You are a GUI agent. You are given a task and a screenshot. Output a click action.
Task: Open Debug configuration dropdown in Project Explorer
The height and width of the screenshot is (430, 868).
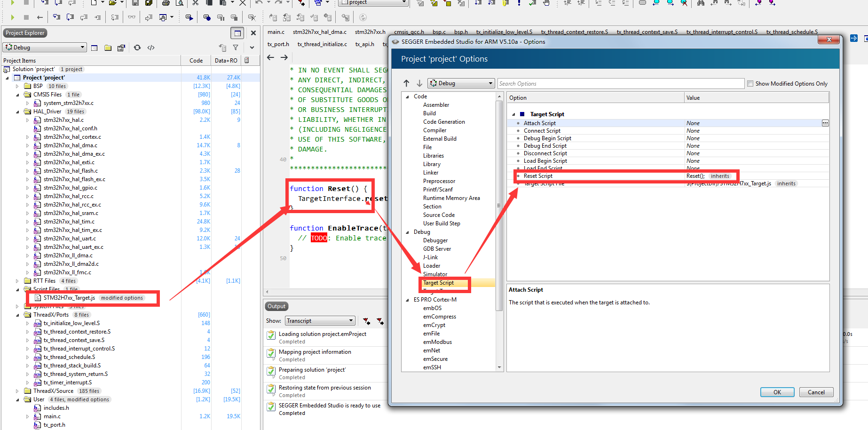45,48
